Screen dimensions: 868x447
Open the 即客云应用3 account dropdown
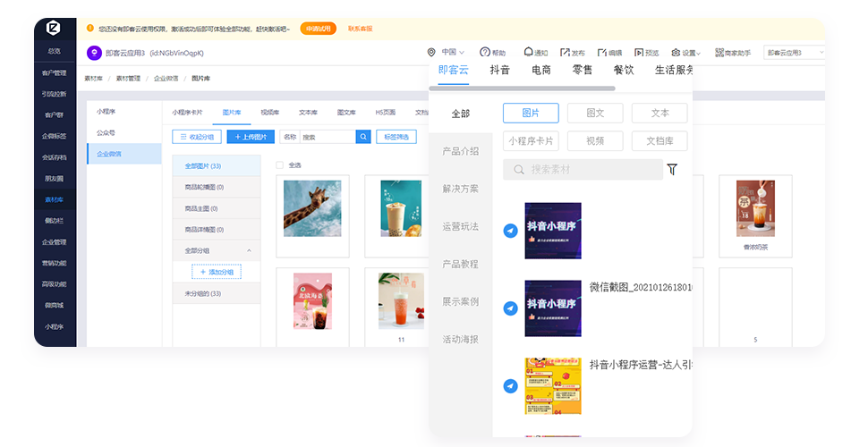click(795, 53)
